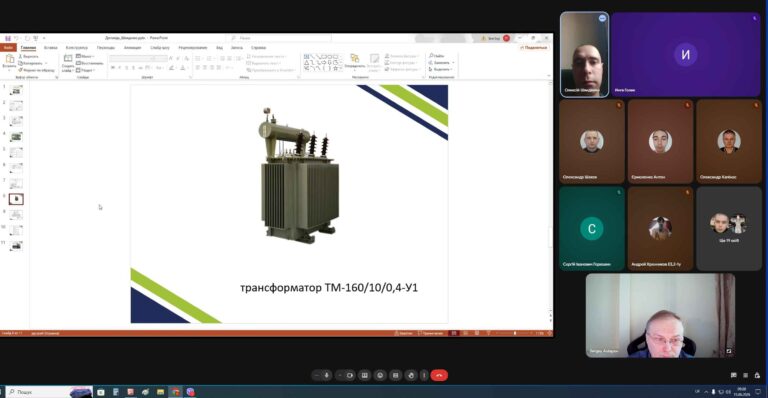Open File Explorer from Windows taskbar
Screen dimensions: 768x398
click(160, 392)
